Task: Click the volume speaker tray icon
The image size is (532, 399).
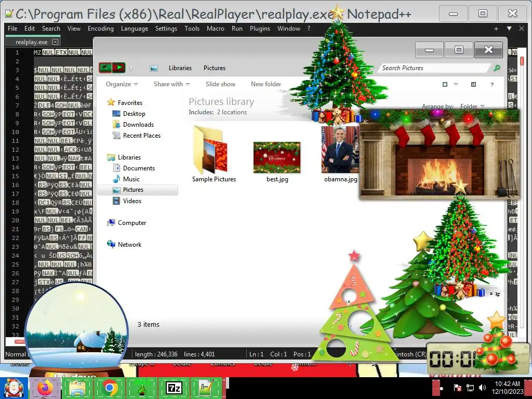Action: point(482,388)
